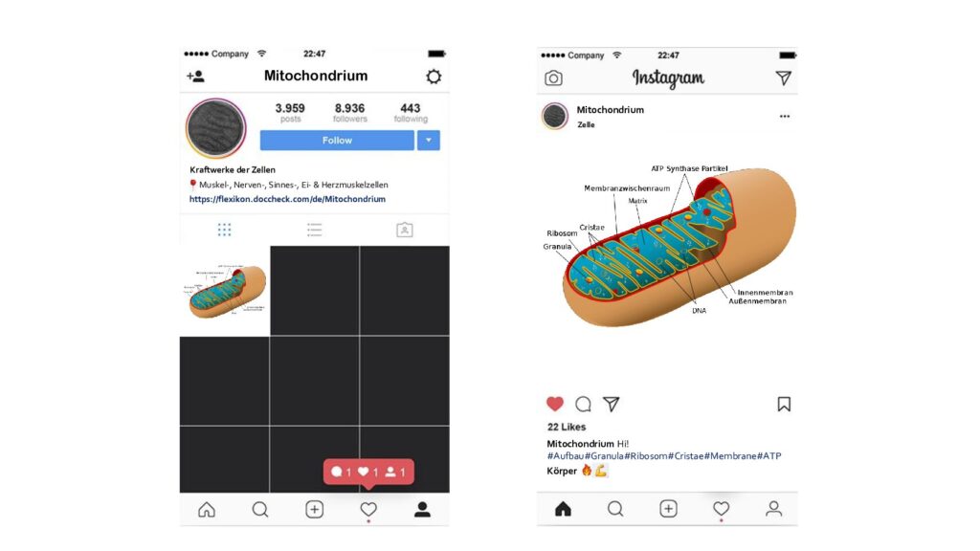Open the activity heart tab on profile screen
Image resolution: width=980 pixels, height=551 pixels.
[x=368, y=510]
